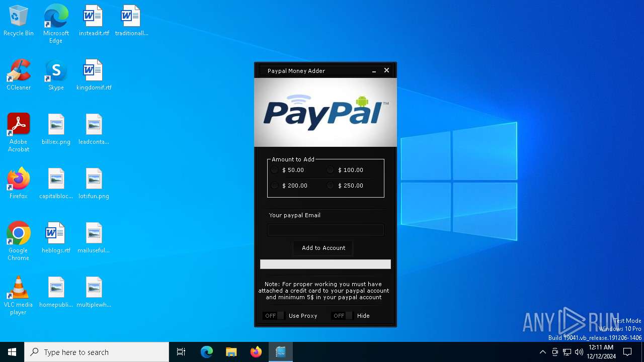Click the PayPal logo banner
The height and width of the screenshot is (362, 644).
click(x=326, y=112)
